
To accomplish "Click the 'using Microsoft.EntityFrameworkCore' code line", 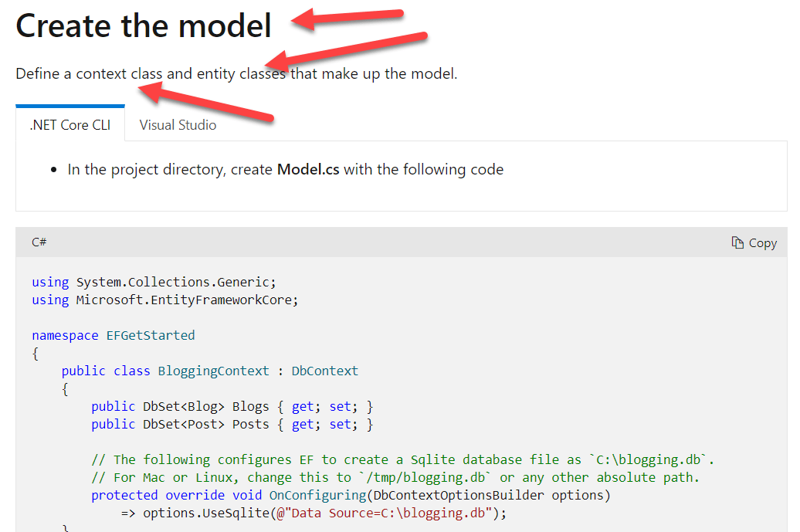I will (x=164, y=300).
